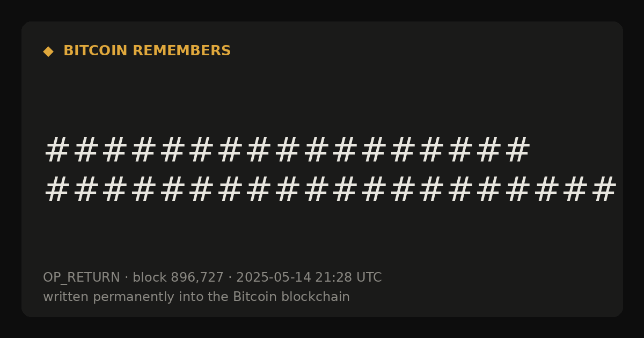The image size is (644, 338).
Task: Select the last hash symbol on the top message line
Action: [x=518, y=150]
